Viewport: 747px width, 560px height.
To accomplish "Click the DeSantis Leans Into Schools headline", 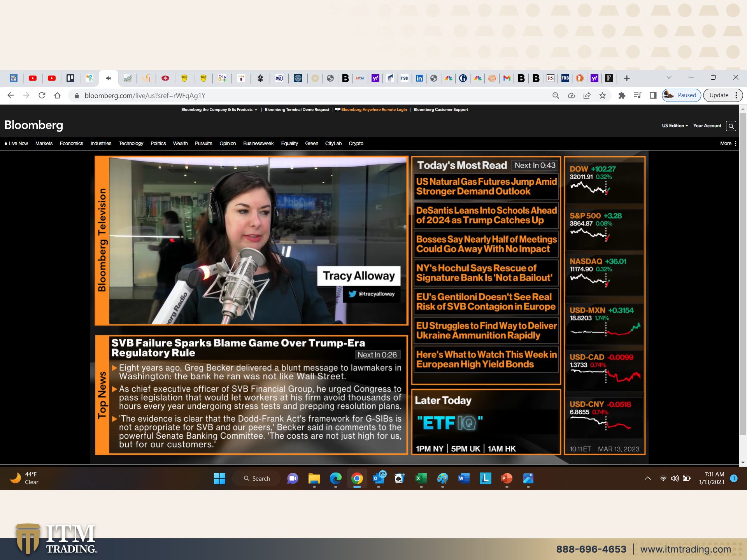I will tap(486, 215).
